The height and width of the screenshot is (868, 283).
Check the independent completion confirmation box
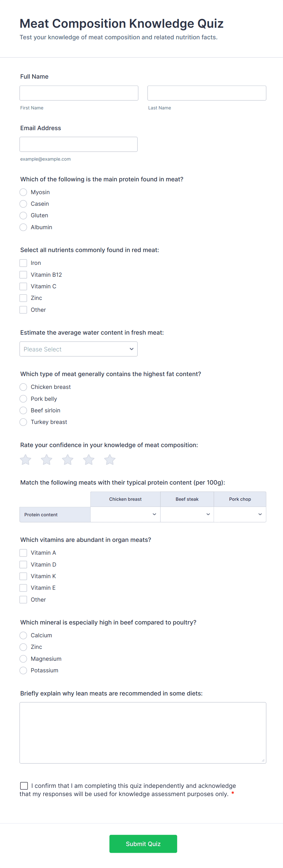point(24,786)
